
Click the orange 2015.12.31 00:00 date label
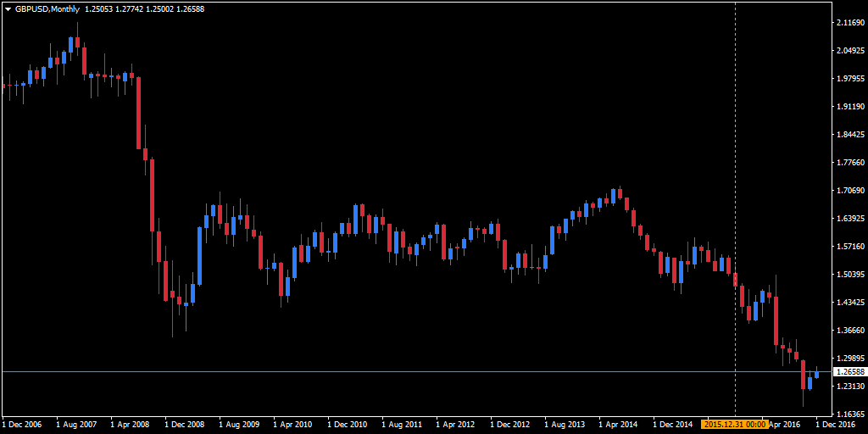[734, 425]
